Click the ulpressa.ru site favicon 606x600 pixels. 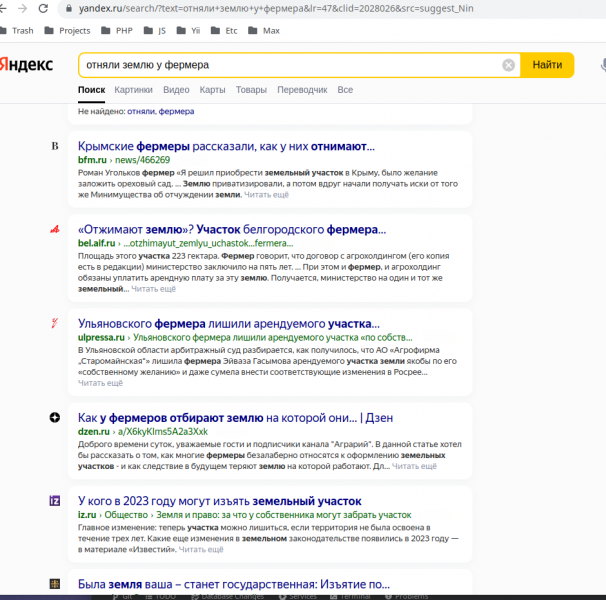pos(55,323)
